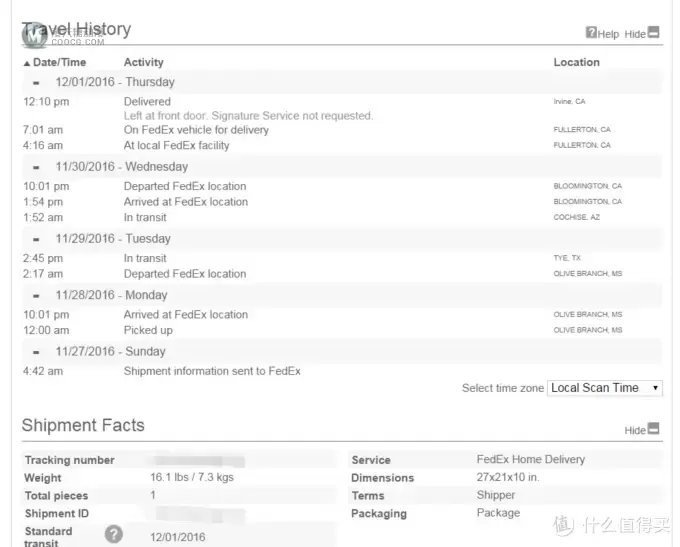Collapse the 12/01/2016 Thursday group
Screen dimensions: 680x547
36,82
